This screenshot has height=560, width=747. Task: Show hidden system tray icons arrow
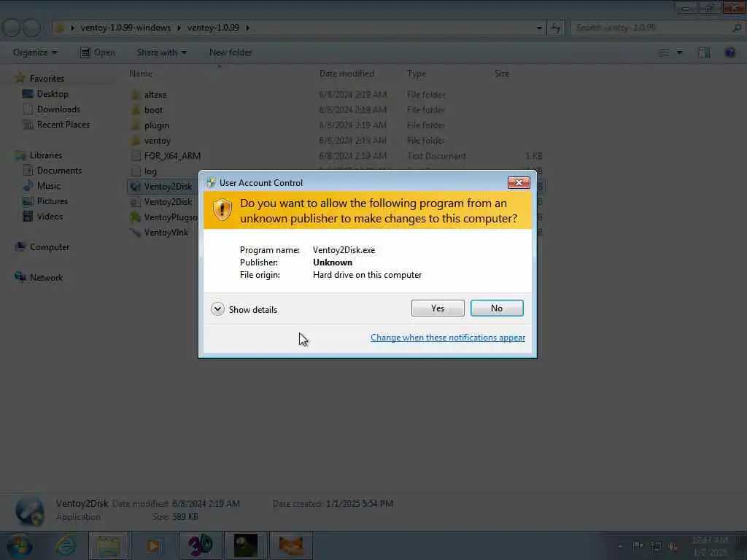(x=620, y=546)
